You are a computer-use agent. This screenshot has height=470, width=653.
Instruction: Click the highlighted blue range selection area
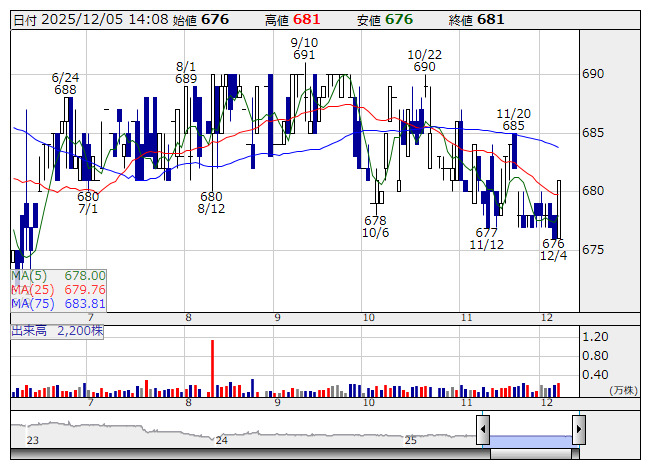coord(531,440)
